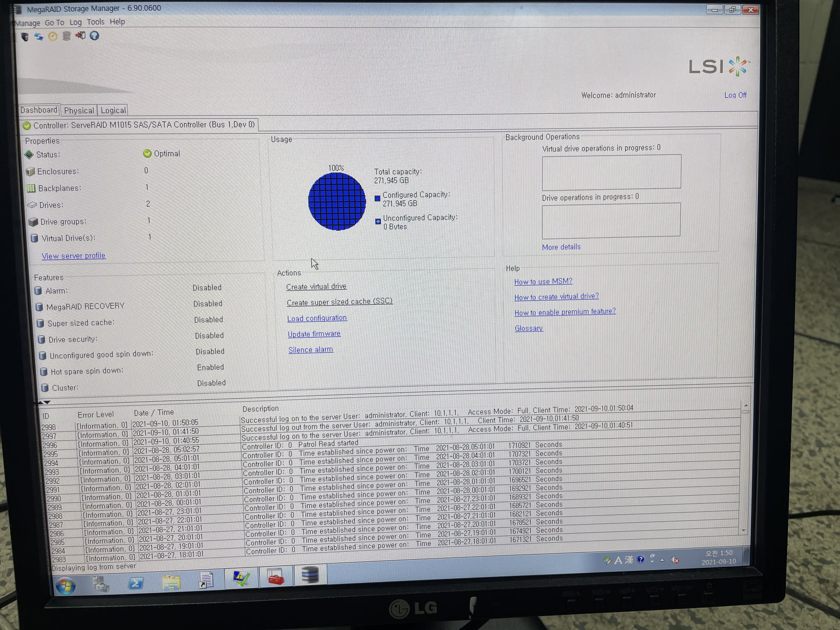The image size is (840, 630).
Task: Click the Create virtual drive link
Action: coord(316,287)
